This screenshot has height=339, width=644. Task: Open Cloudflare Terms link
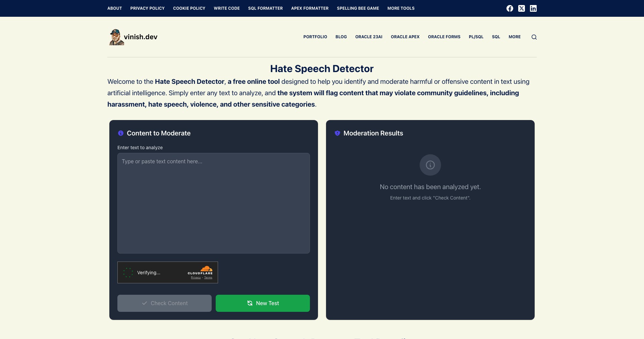click(208, 278)
